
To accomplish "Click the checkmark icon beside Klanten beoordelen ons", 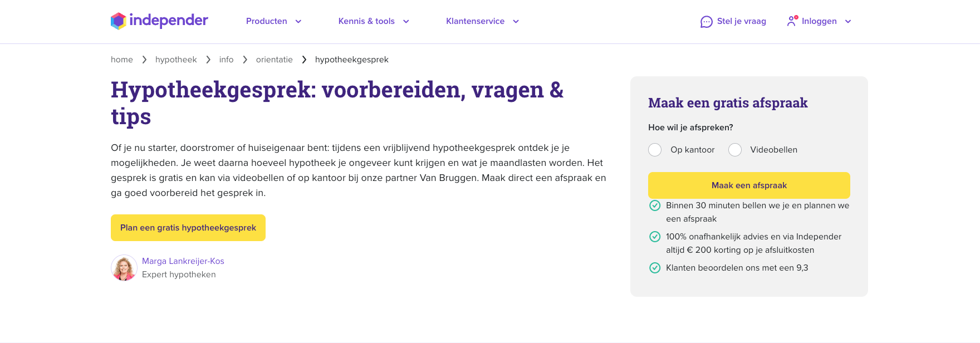I will click(655, 268).
